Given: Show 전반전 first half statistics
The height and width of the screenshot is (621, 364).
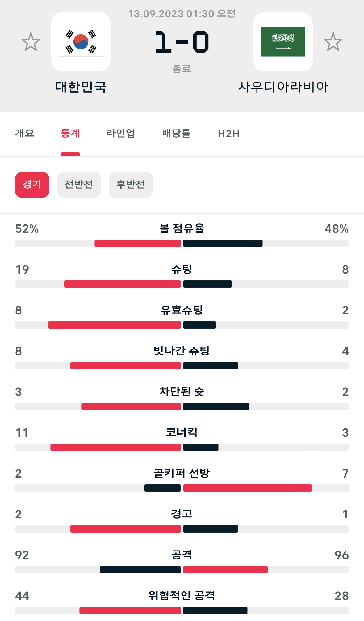Looking at the screenshot, I should (79, 185).
